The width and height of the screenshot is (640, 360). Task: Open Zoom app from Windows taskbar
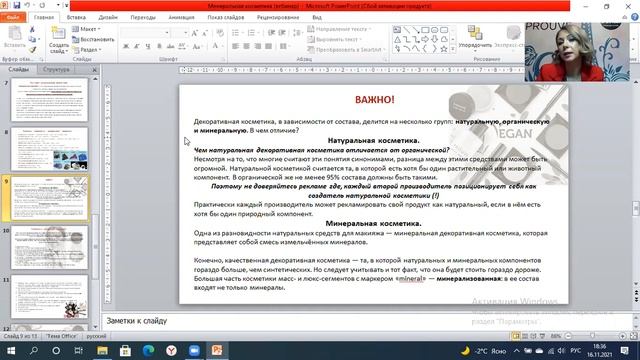(194, 350)
